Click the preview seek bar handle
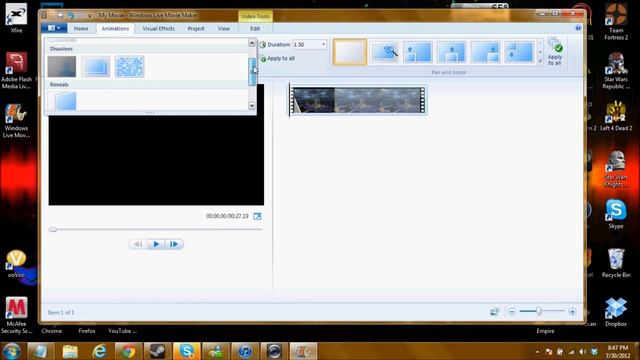 (53, 229)
